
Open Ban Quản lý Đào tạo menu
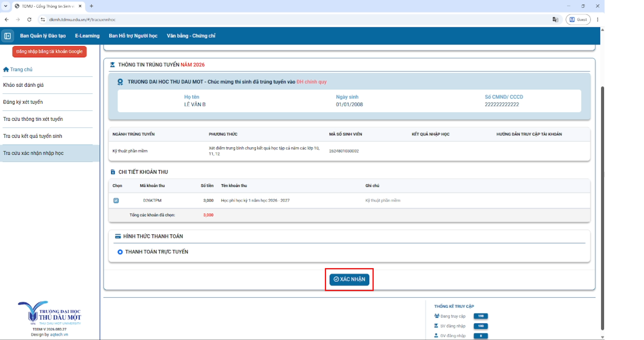click(43, 36)
